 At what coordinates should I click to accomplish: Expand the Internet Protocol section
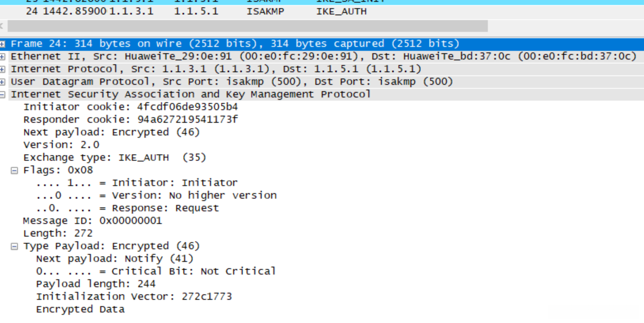[3, 69]
